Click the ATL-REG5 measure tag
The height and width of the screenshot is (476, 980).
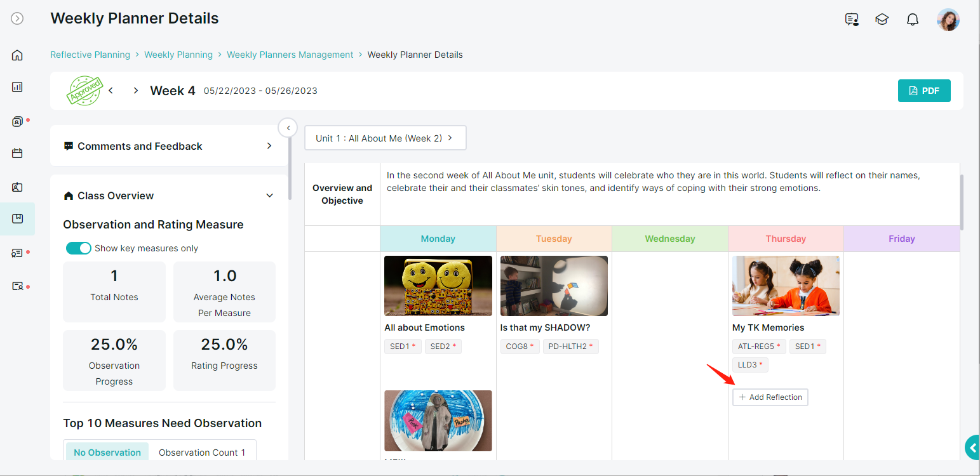click(760, 347)
